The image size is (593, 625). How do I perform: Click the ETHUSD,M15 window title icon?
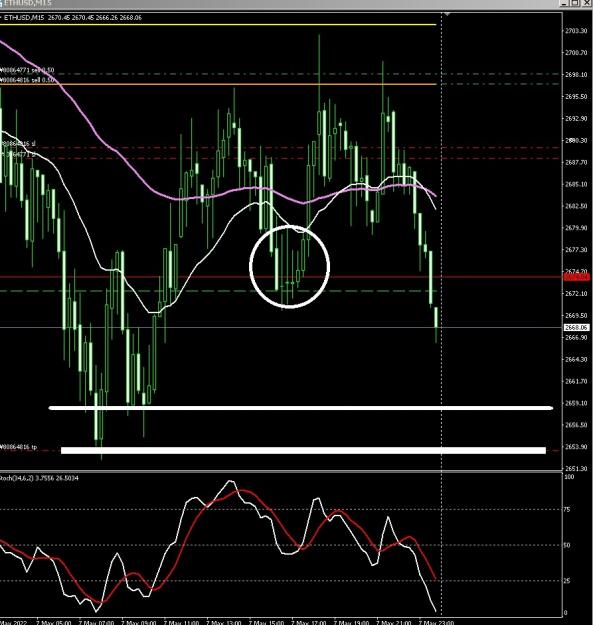[x=2, y=3]
